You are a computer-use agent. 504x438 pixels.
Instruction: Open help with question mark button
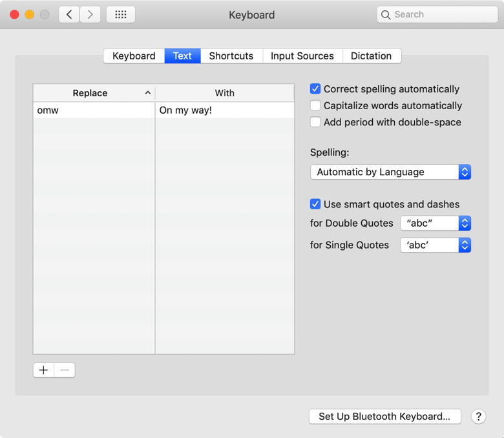[x=478, y=417]
